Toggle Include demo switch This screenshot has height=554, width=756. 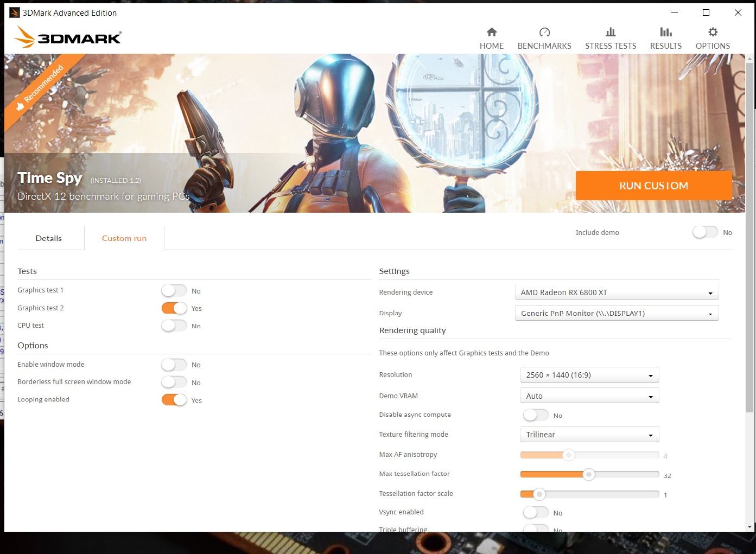(x=705, y=232)
